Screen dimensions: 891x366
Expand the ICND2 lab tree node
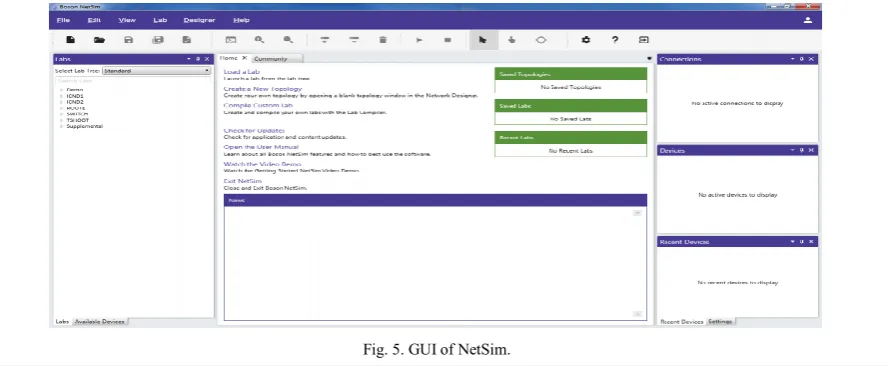point(61,102)
